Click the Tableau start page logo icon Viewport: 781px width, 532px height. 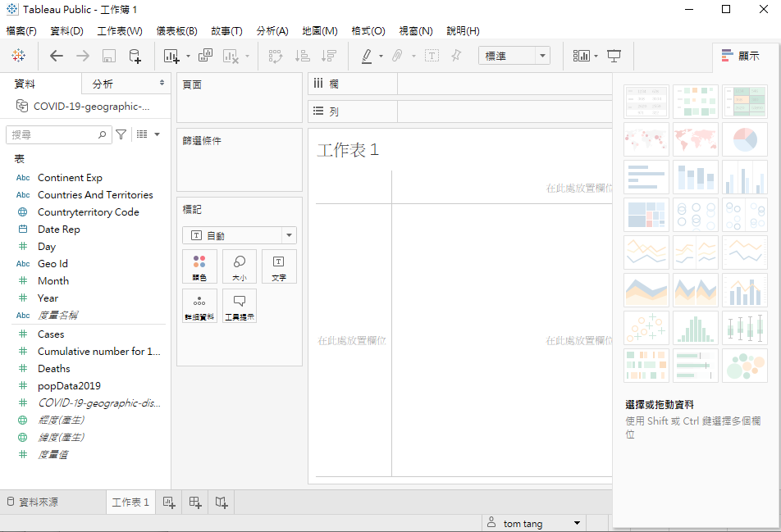(x=18, y=55)
